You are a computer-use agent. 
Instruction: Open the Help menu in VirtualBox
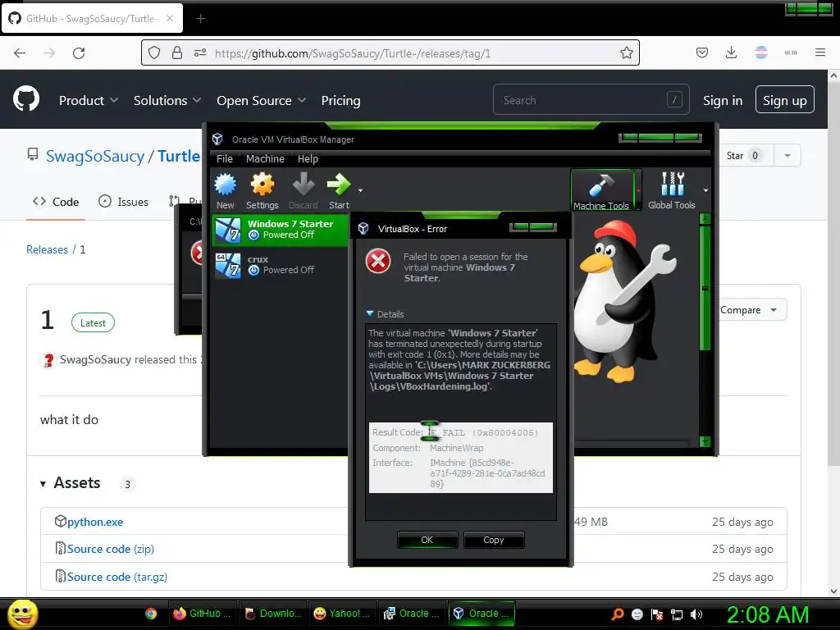(308, 158)
